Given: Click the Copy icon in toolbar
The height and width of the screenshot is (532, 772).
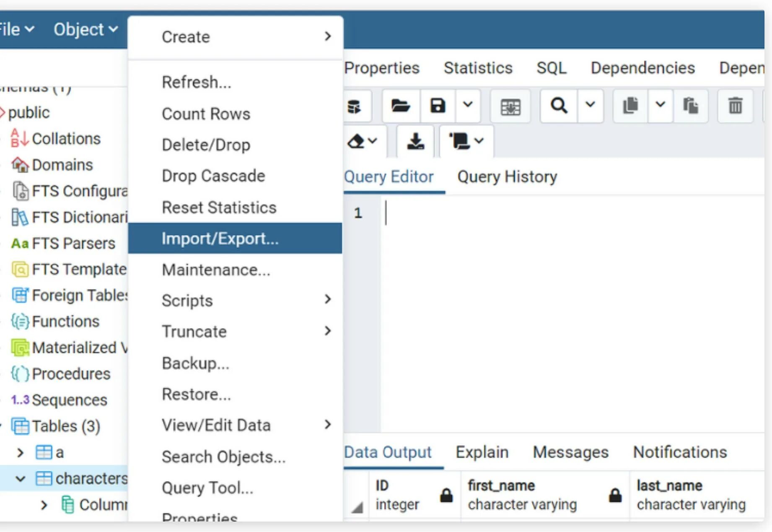Looking at the screenshot, I should 630,106.
